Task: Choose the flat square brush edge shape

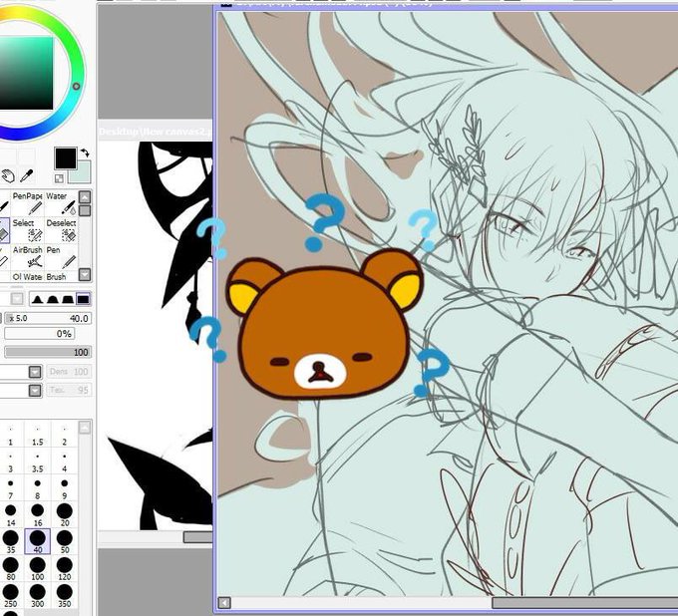Action: point(83,299)
